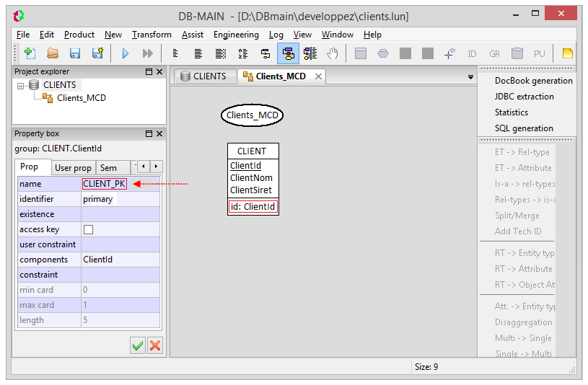Viewport: 588px width, 385px height.
Task: Select the hand pan tool icon
Action: coord(333,53)
